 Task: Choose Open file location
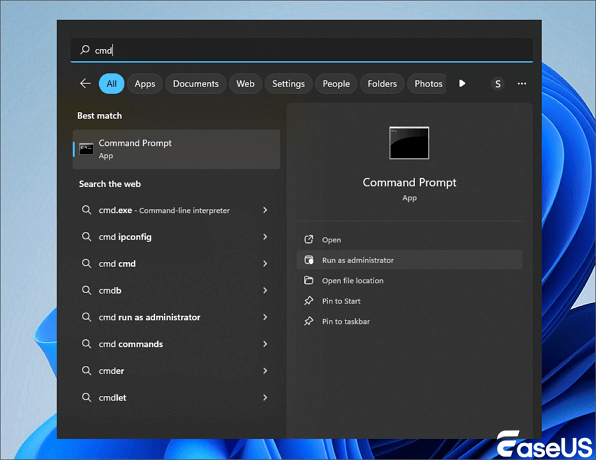click(x=409, y=281)
